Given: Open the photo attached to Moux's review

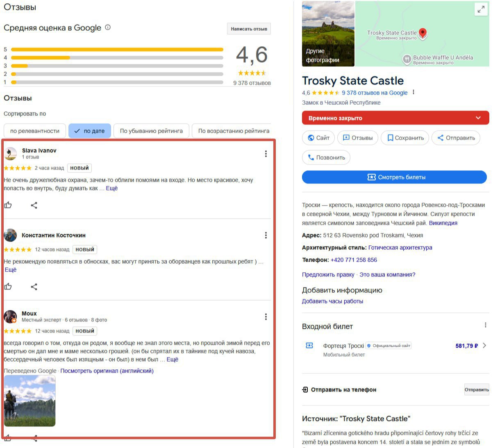Looking at the screenshot, I should [30, 401].
